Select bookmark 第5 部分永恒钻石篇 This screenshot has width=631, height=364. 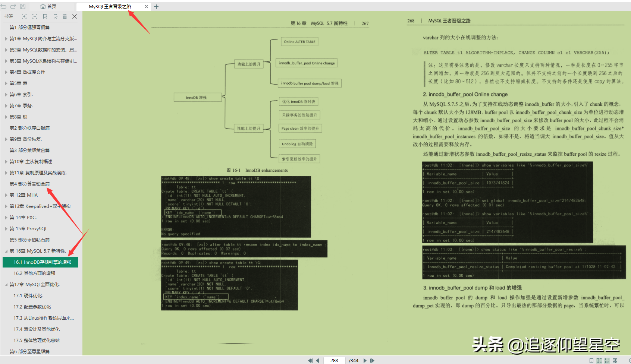pyautogui.click(x=29, y=240)
